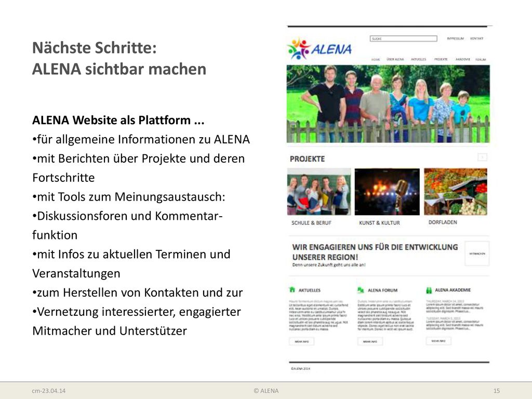This screenshot has width=532, height=399.
Task: Click the '©ALENA 2014' website footer text
Action: [300, 368]
